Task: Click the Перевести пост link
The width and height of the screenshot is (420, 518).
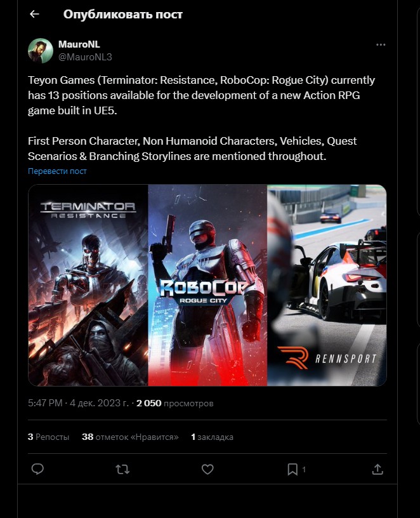Action: click(57, 171)
